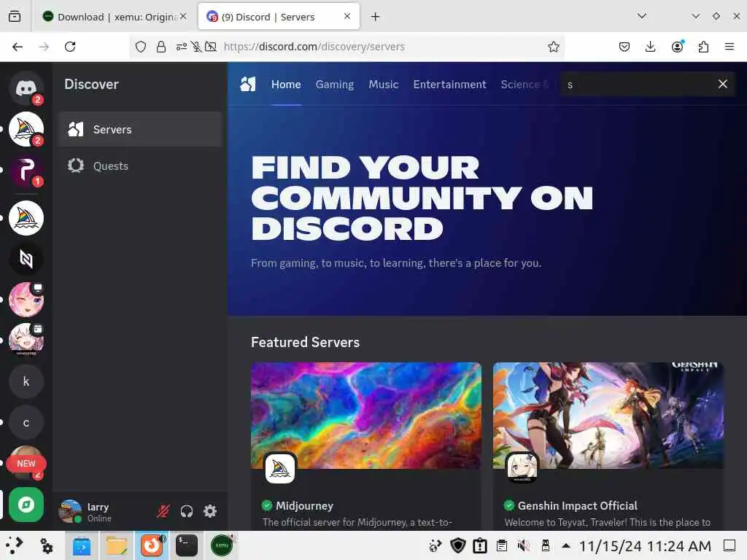Open the list all tabs dropdown
Screen dimensions: 747x560
(642, 16)
